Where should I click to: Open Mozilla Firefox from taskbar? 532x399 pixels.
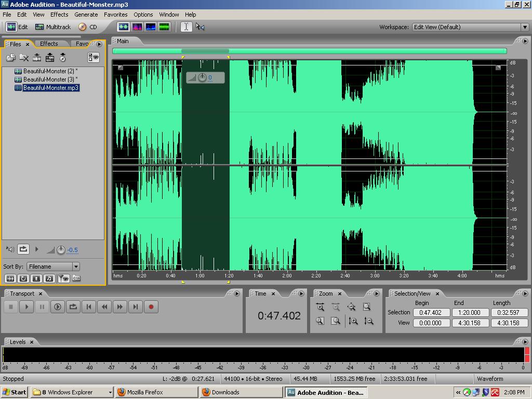pos(156,392)
